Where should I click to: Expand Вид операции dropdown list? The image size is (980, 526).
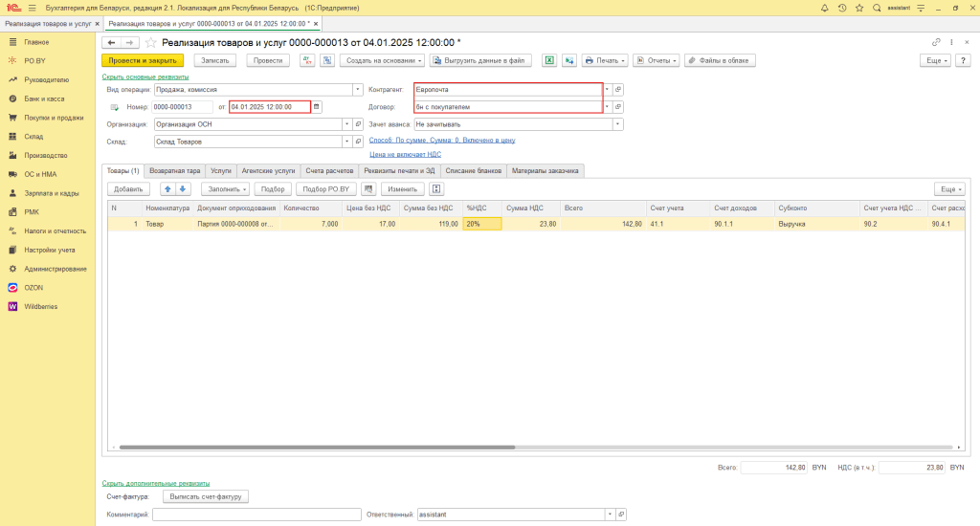click(x=358, y=89)
